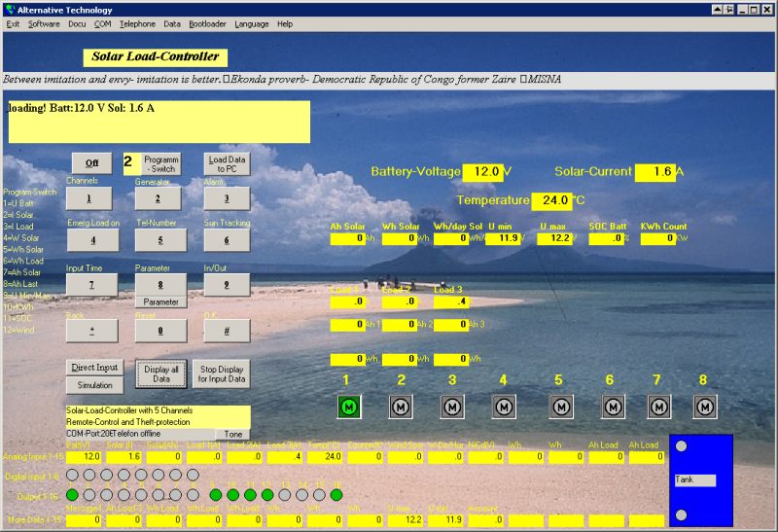Click the 0 Reset keypad button
Screen dimensions: 778x532
(x=160, y=331)
